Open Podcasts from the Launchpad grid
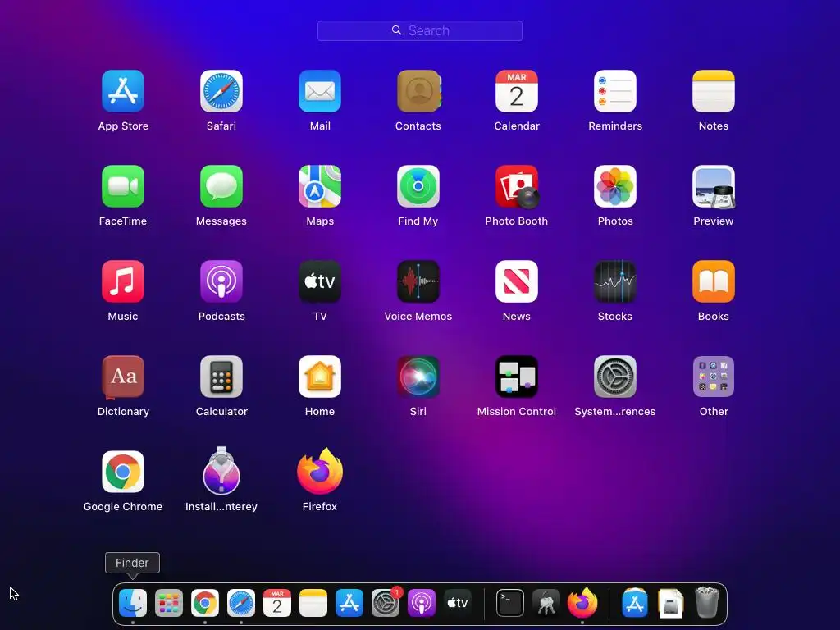Screen dimensions: 840x630 coord(221,281)
